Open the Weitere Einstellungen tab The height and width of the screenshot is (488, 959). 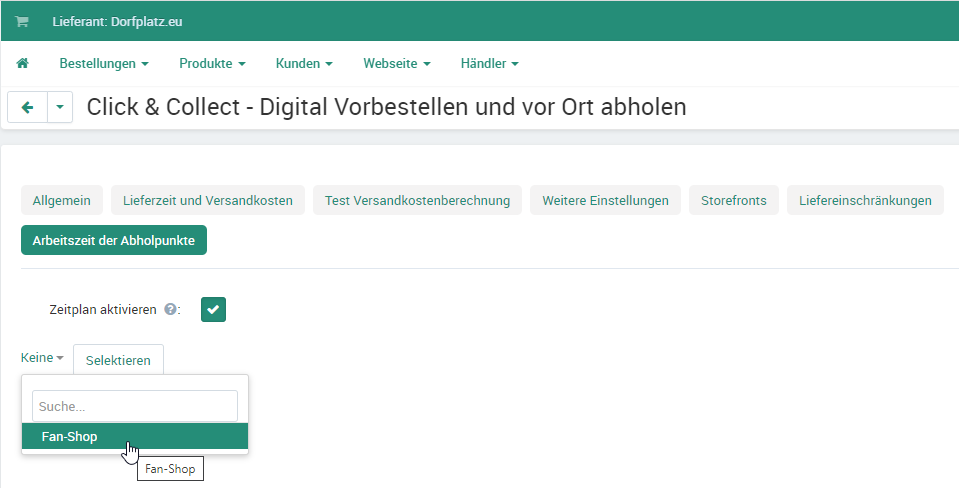[x=605, y=201]
